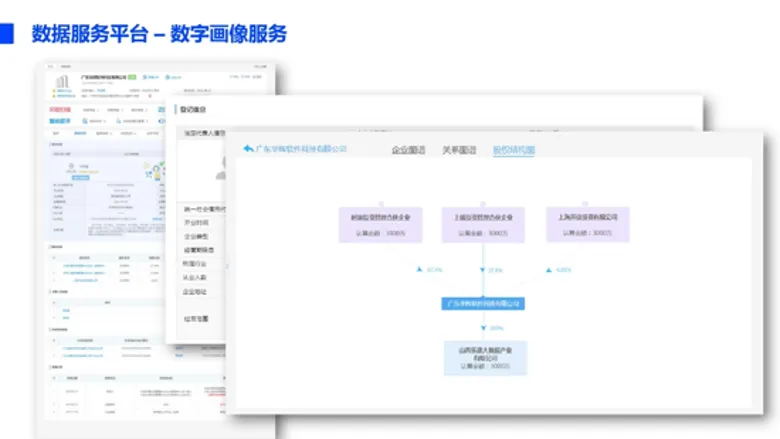
Task: Click the 所属行业 row label
Action: coord(194,263)
